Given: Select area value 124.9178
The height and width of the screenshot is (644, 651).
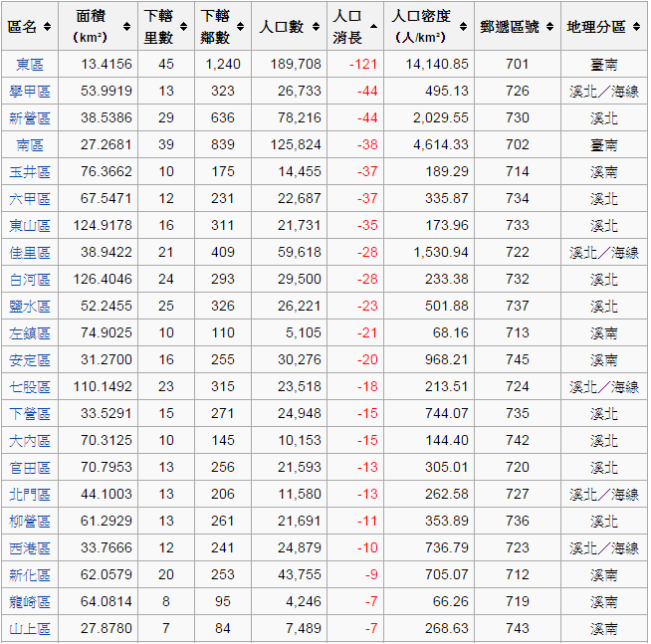Looking at the screenshot, I should (x=103, y=225).
